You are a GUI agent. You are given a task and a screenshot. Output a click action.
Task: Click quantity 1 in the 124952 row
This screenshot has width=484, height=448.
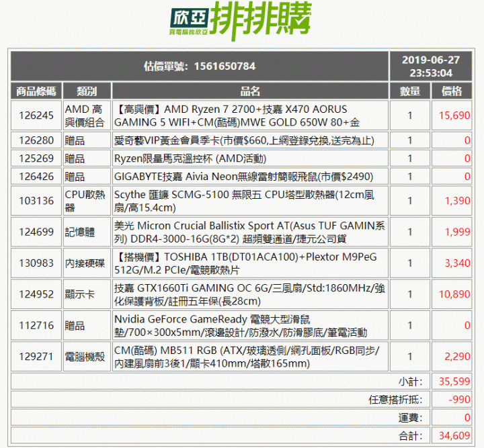(x=410, y=294)
